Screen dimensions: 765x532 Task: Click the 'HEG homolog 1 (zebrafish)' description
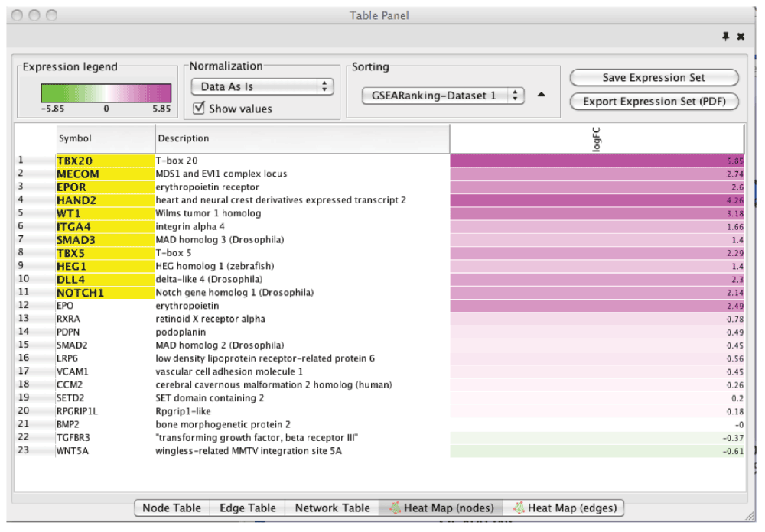coord(215,266)
